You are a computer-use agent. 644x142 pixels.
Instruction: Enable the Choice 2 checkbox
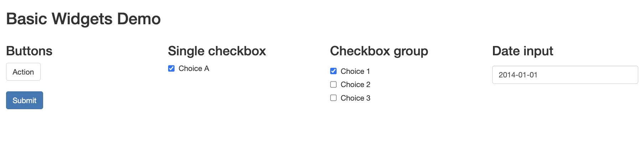(x=333, y=85)
